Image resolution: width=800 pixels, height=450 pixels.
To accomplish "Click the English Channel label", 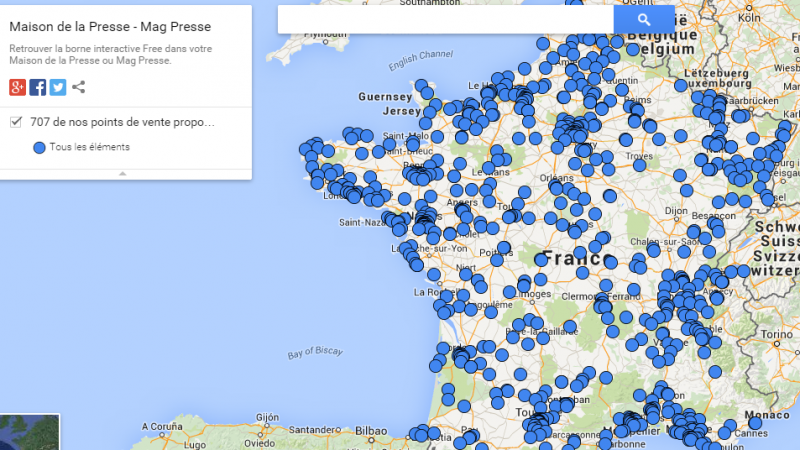I will coord(420,60).
